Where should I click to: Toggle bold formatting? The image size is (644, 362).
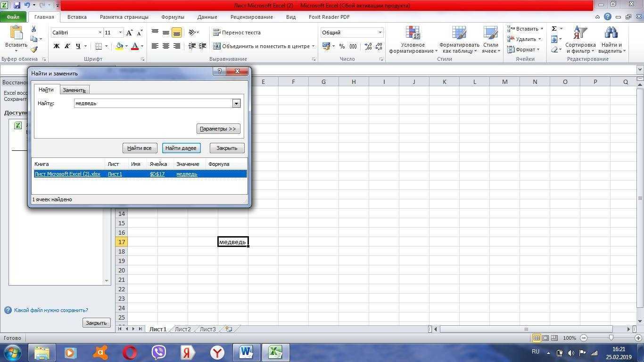(x=57, y=46)
